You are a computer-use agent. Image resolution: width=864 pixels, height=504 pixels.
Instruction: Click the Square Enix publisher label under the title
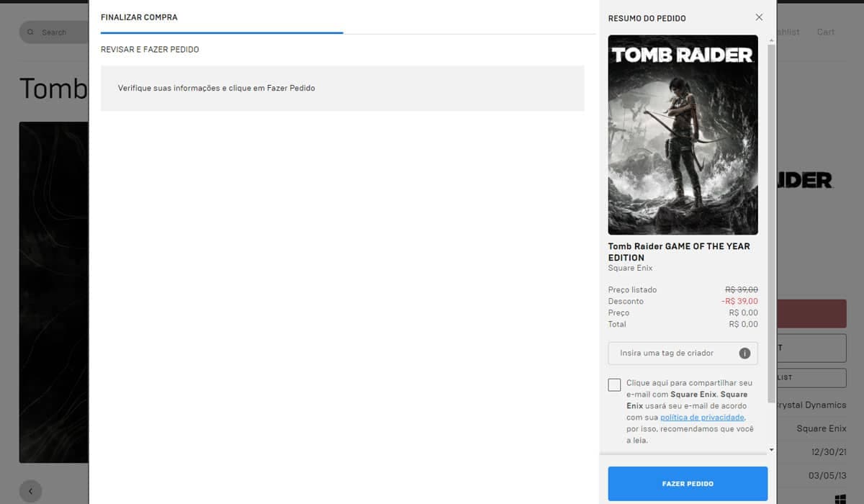pos(631,269)
